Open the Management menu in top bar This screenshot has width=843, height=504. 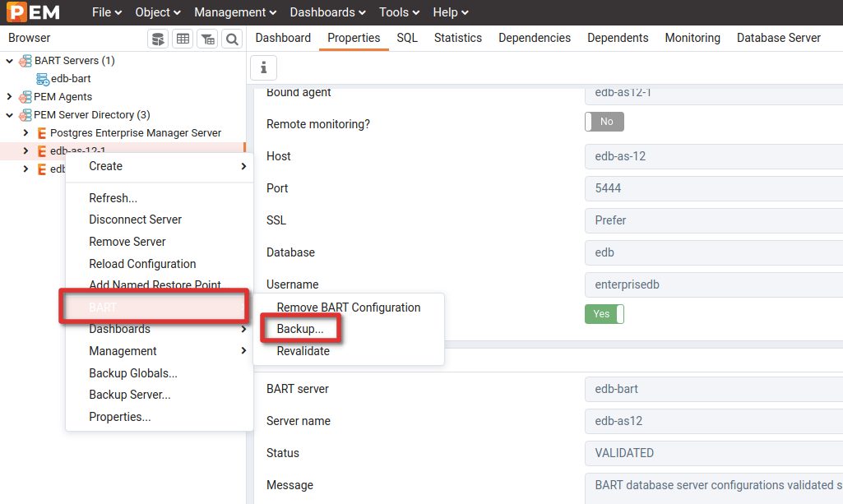point(235,12)
